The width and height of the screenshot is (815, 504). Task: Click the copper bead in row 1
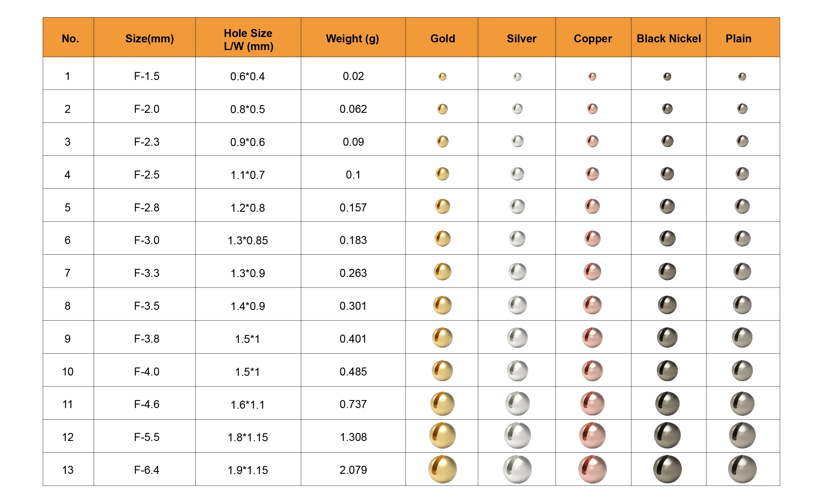[592, 76]
